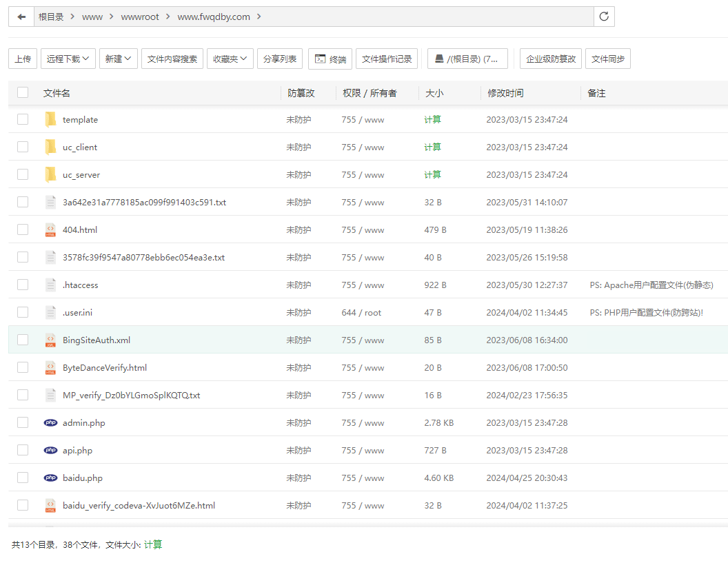Open the 终端 terminal button
Screen dimensions: 728x574
click(330, 59)
